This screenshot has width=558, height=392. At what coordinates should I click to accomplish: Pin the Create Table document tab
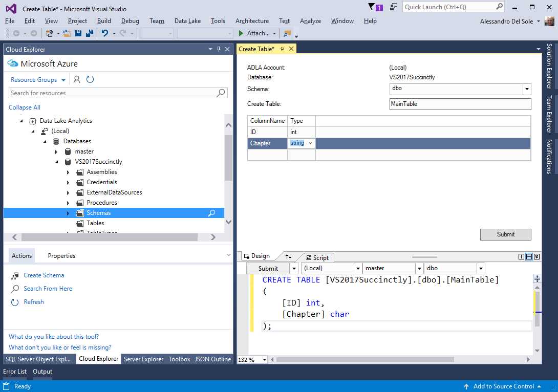coord(282,49)
